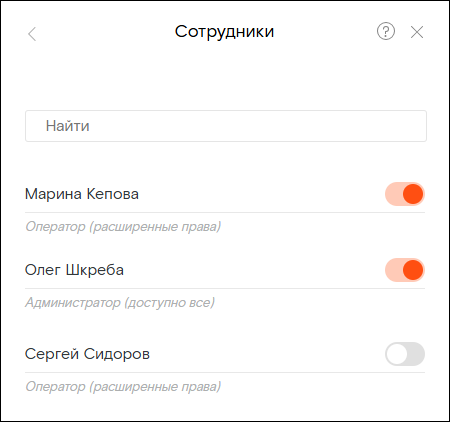Screen dimensions: 450x422
Task: Click the Сотрудники panel title
Action: click(224, 32)
